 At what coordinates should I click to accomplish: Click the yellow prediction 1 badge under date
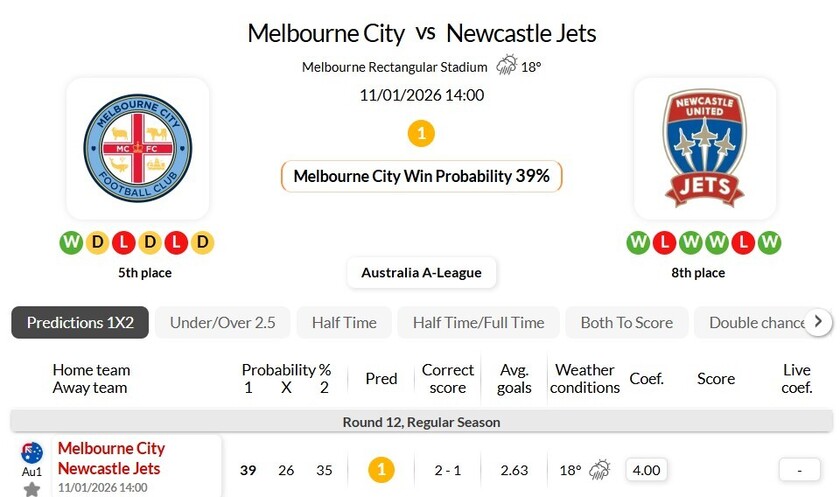tap(422, 132)
